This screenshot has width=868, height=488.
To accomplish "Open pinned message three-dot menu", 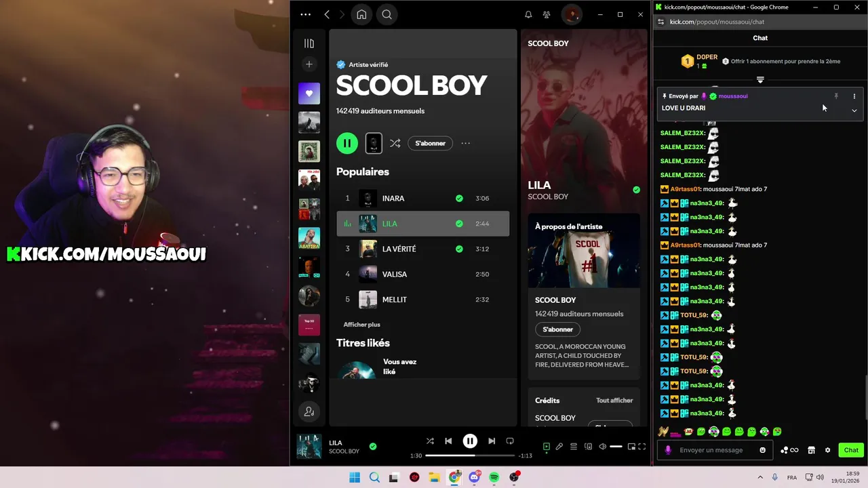I will coord(854,96).
